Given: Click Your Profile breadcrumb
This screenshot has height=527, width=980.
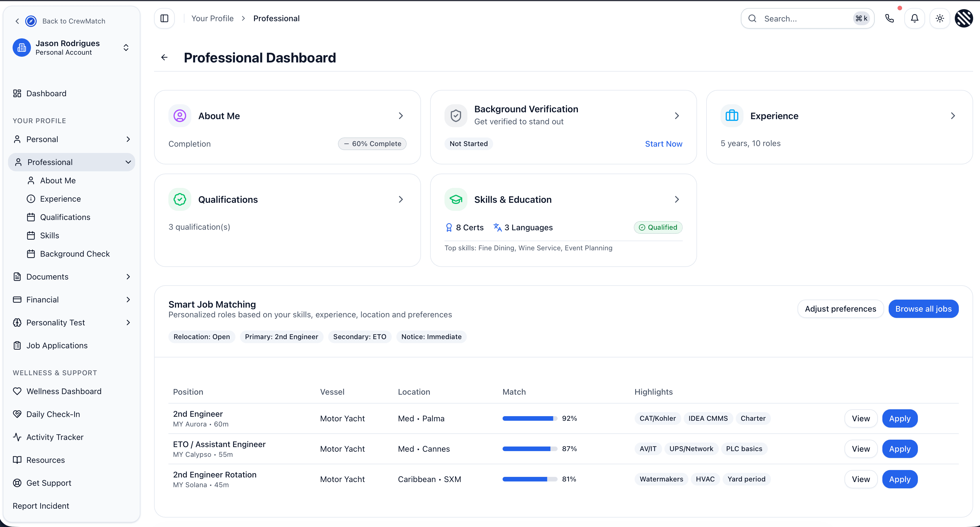Looking at the screenshot, I should [212, 18].
